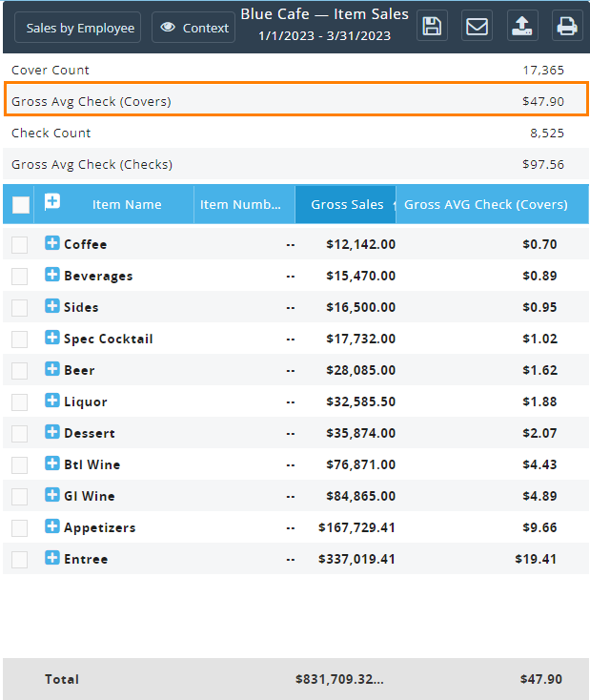
Task: Check the Liquor row checkbox
Action: tap(20, 402)
